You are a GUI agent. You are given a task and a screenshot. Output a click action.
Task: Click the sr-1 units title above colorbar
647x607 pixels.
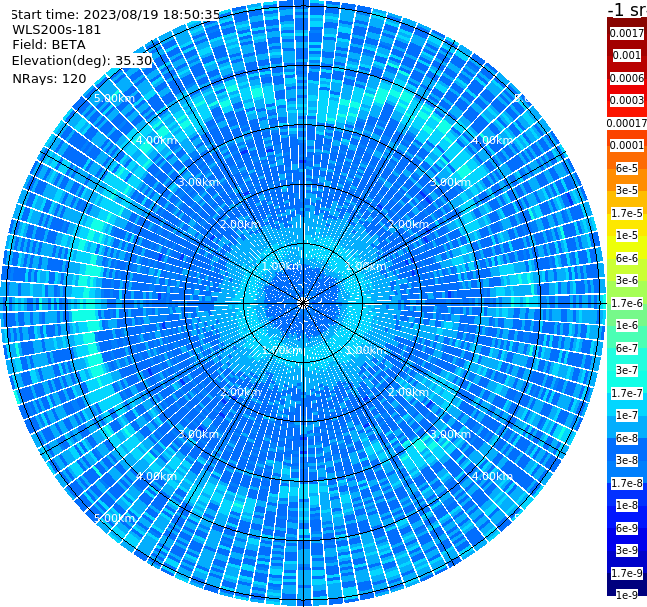(627, 9)
